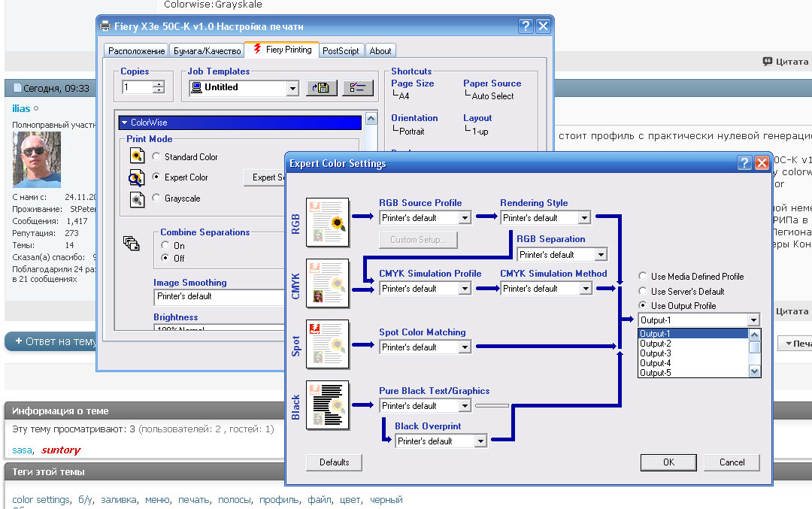The height and width of the screenshot is (509, 812).
Task: Click the sasa user link
Action: click(x=22, y=450)
